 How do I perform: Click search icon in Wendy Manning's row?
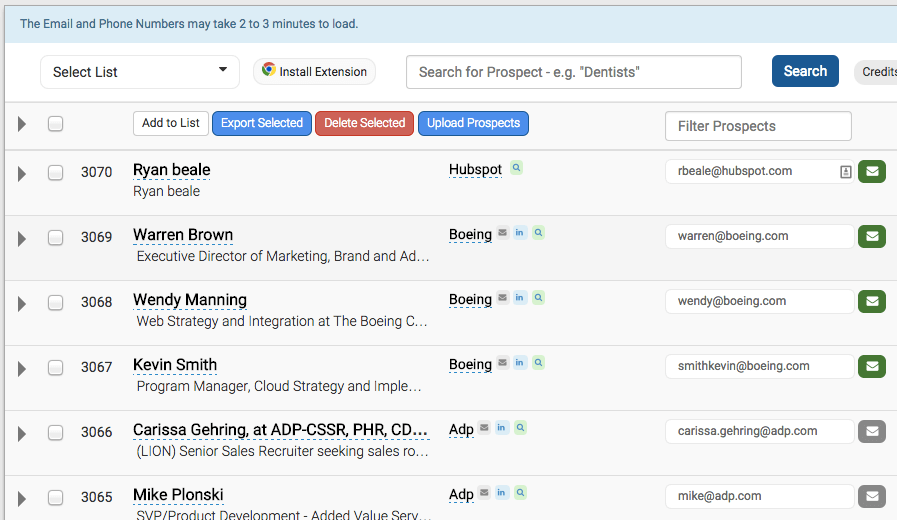(538, 297)
